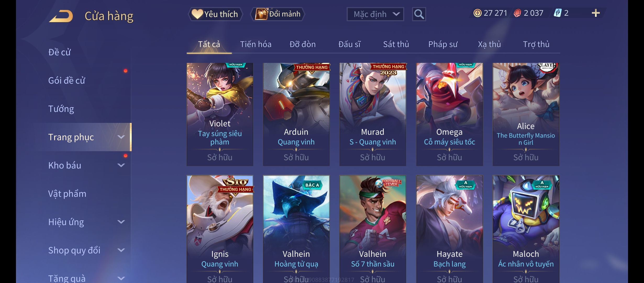Tap the red ruby currency icon
The width and height of the screenshot is (644, 283).
pos(517,13)
